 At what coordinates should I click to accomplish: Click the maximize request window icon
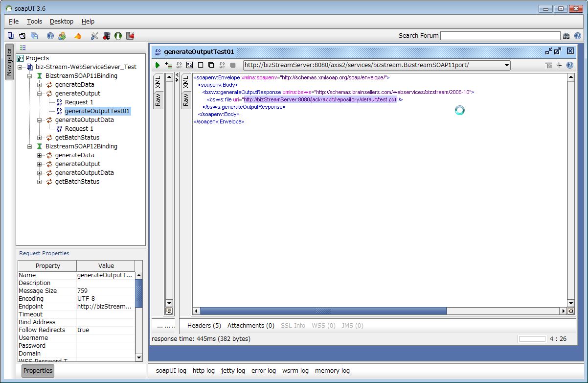coord(558,51)
